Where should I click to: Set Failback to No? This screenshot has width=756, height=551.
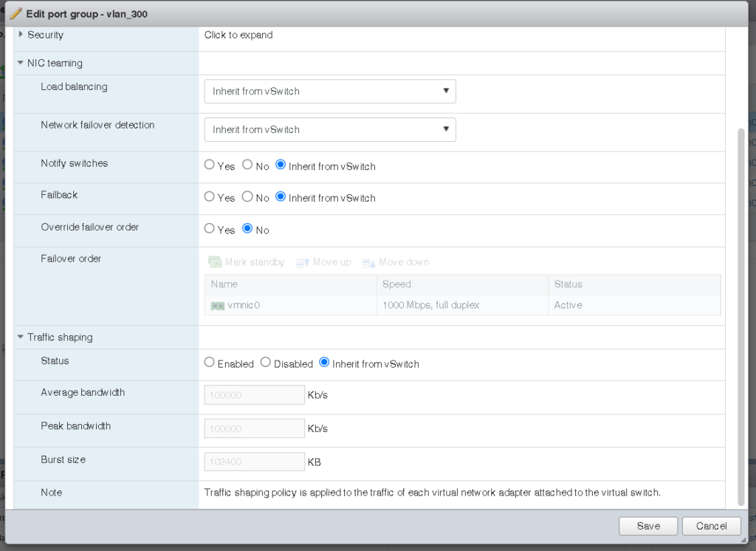click(247, 196)
